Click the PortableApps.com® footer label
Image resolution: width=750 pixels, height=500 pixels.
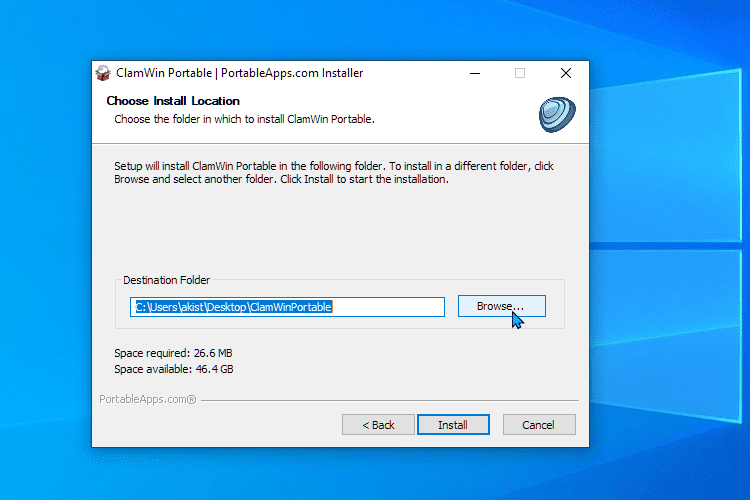click(147, 399)
